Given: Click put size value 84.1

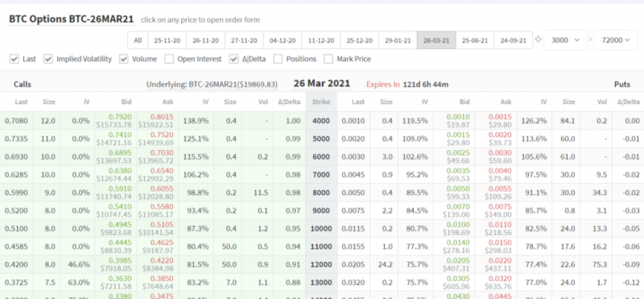Looking at the screenshot, I should tap(568, 121).
